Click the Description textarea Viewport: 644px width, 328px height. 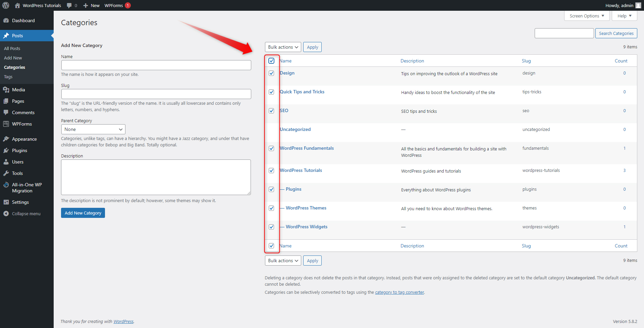coord(156,177)
